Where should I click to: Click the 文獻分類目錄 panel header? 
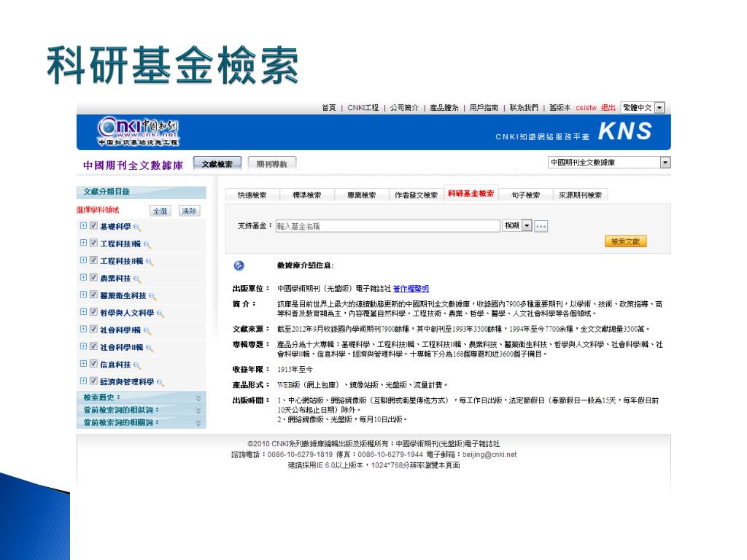click(x=141, y=192)
